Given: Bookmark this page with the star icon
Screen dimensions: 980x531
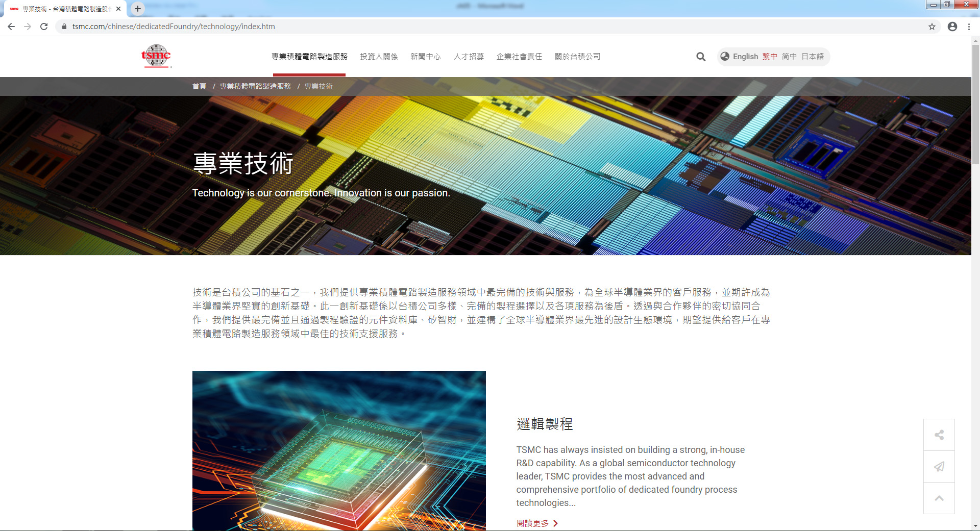Looking at the screenshot, I should (x=932, y=27).
